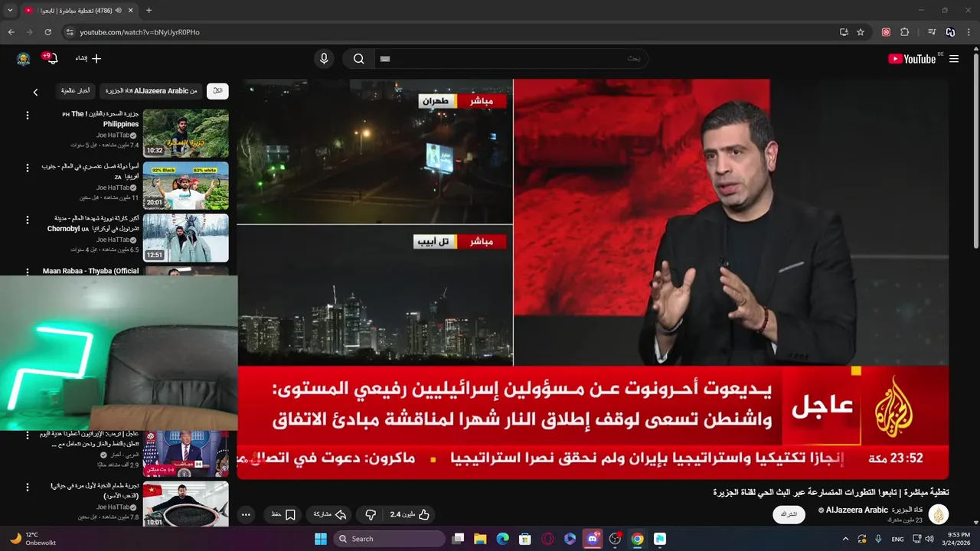Open the YouTube hamburger guide menu
This screenshot has height=551, width=980.
click(x=954, y=59)
